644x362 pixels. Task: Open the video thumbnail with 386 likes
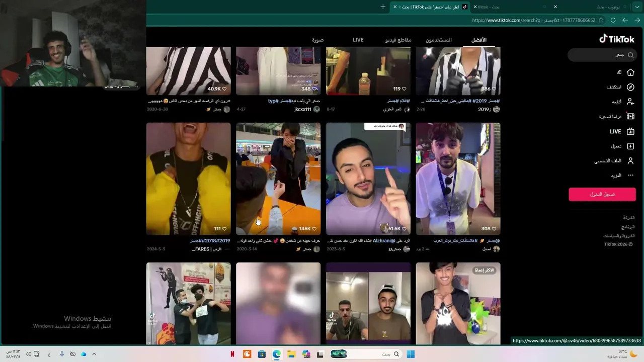click(x=458, y=71)
